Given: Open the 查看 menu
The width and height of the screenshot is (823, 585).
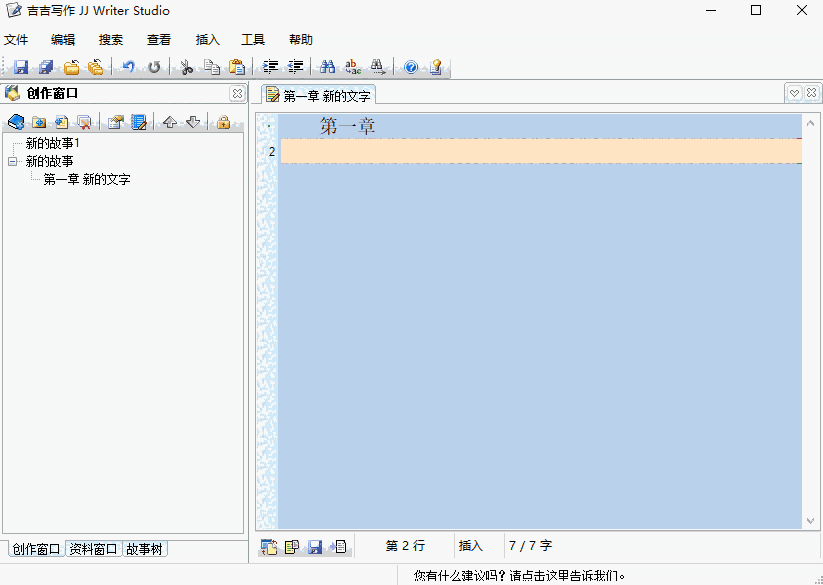Looking at the screenshot, I should tap(159, 40).
